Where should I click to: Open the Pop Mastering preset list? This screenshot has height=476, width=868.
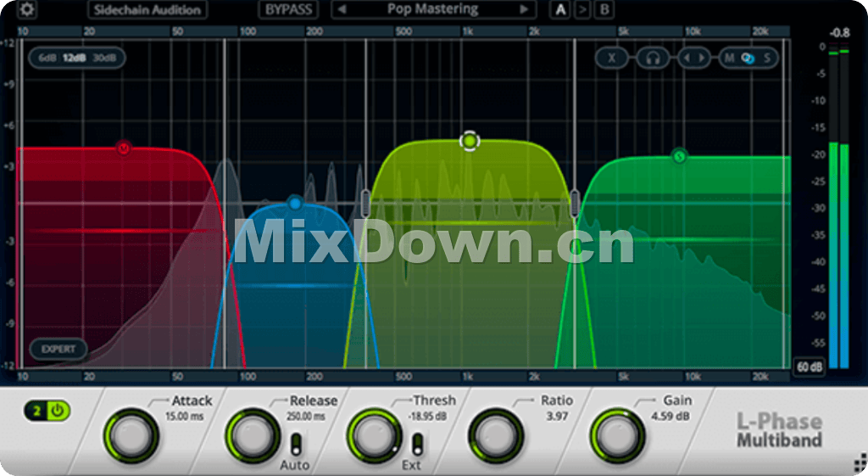[x=433, y=9]
